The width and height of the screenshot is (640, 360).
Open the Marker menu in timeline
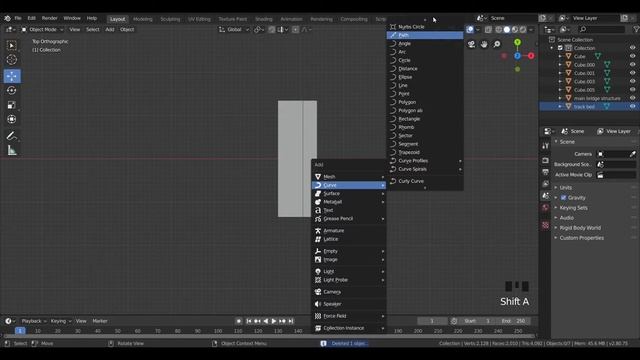[100, 321]
